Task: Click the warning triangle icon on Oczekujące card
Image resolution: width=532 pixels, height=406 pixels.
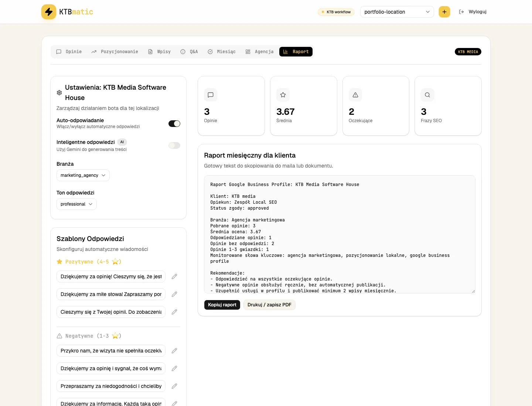Action: (355, 95)
